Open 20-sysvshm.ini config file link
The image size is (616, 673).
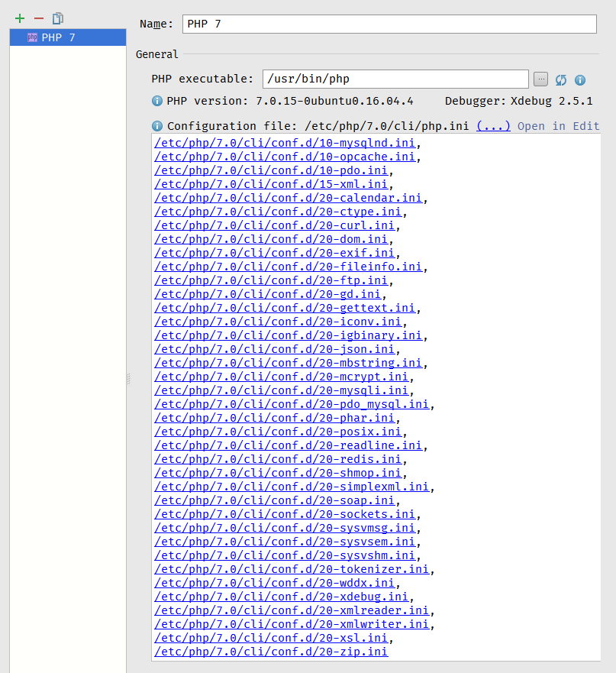point(285,555)
